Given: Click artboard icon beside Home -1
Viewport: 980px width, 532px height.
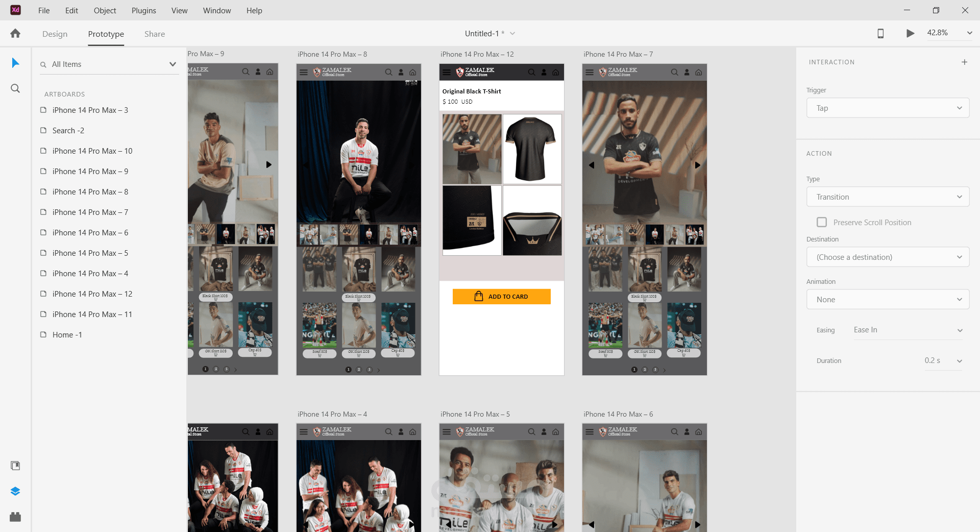Looking at the screenshot, I should (x=43, y=334).
